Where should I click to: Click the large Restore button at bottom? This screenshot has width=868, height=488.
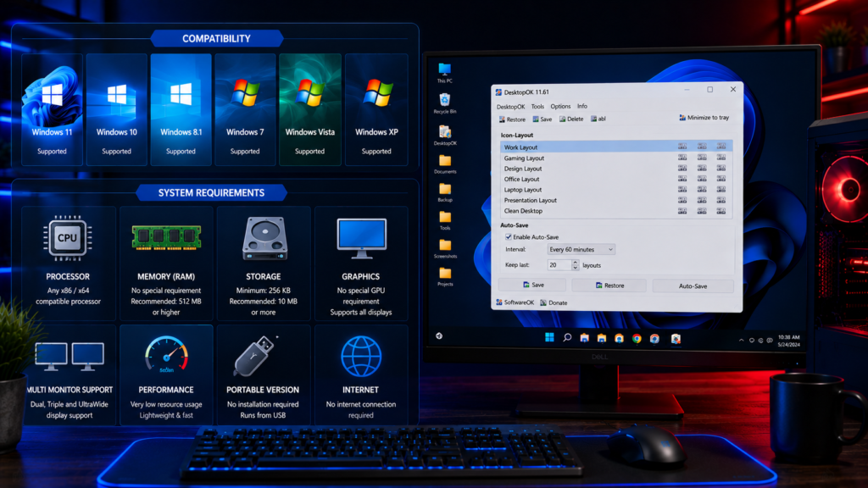(609, 286)
